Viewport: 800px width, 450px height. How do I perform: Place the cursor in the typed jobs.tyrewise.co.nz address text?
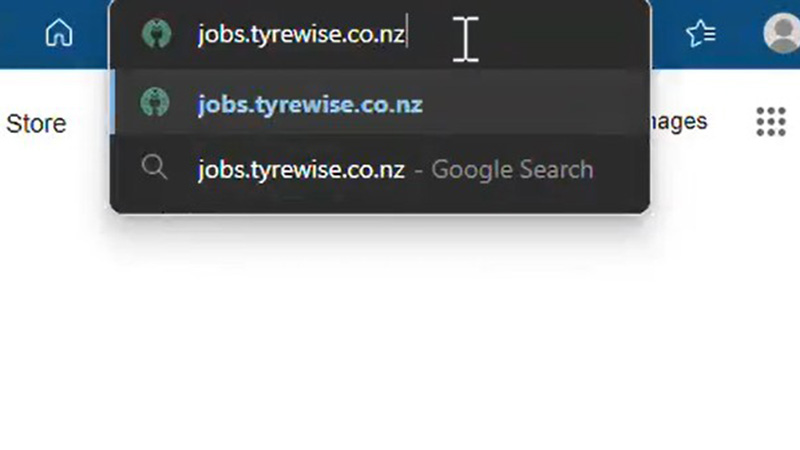coord(301,34)
